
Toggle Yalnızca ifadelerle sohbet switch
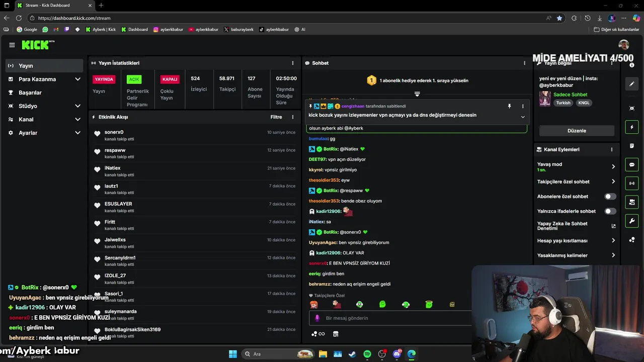click(x=610, y=211)
